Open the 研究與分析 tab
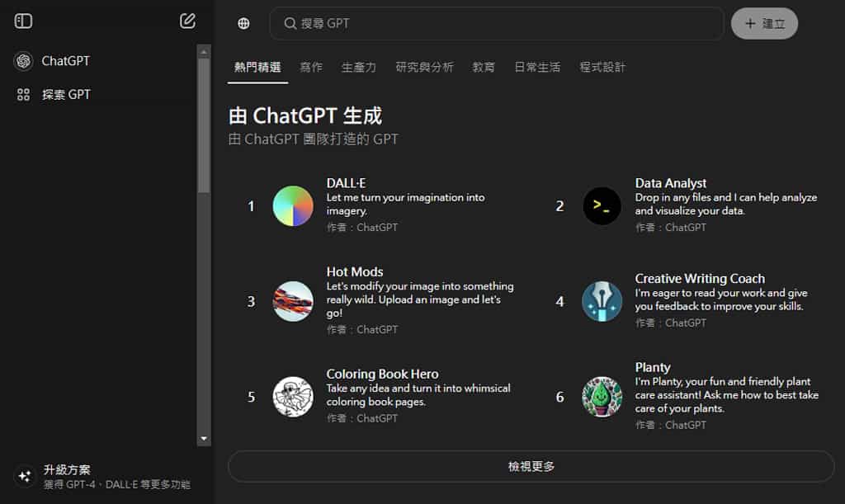 click(424, 68)
